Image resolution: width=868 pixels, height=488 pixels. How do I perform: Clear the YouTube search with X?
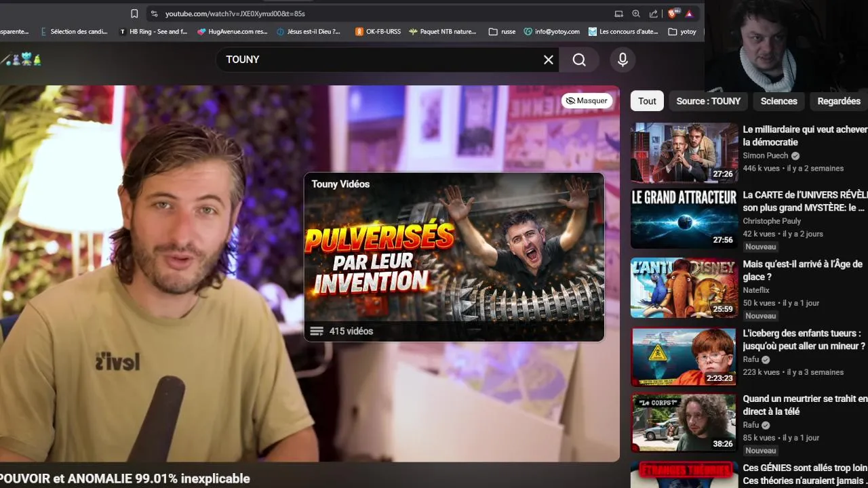(x=549, y=60)
